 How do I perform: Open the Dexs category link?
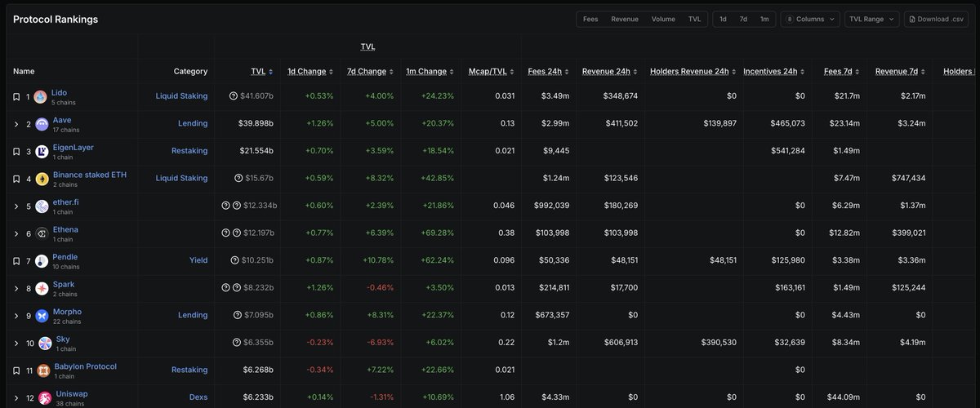click(198, 397)
